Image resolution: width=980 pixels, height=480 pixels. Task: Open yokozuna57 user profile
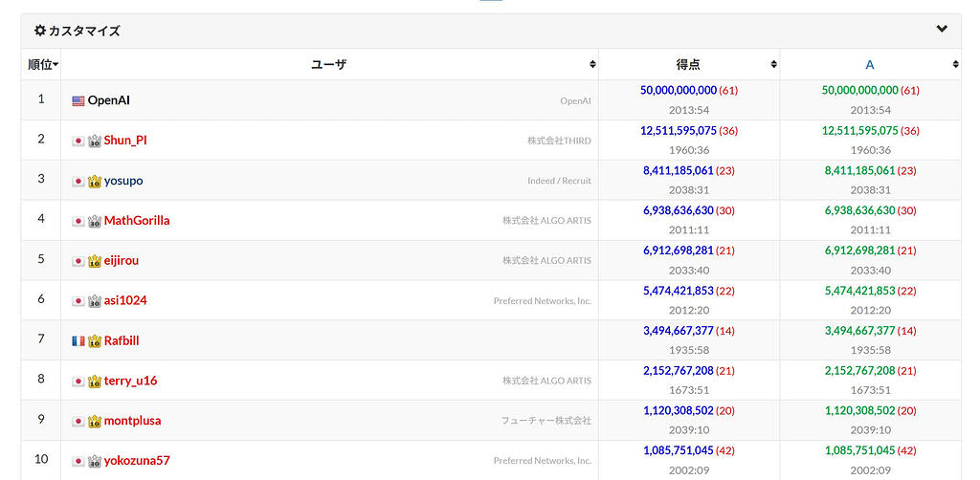tap(137, 461)
